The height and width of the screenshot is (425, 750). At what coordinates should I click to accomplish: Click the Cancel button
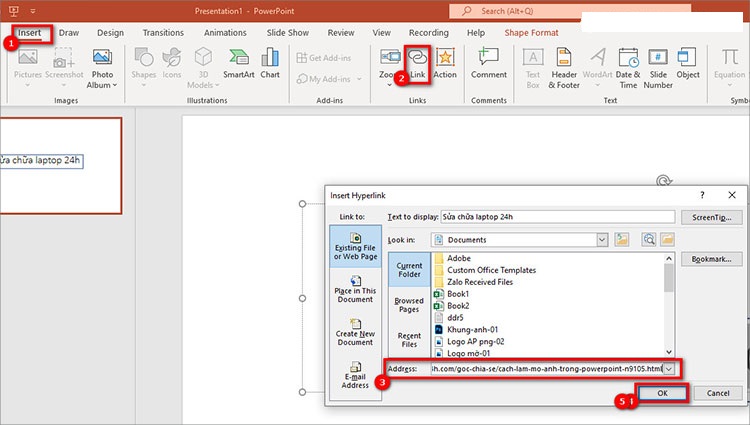coord(718,393)
